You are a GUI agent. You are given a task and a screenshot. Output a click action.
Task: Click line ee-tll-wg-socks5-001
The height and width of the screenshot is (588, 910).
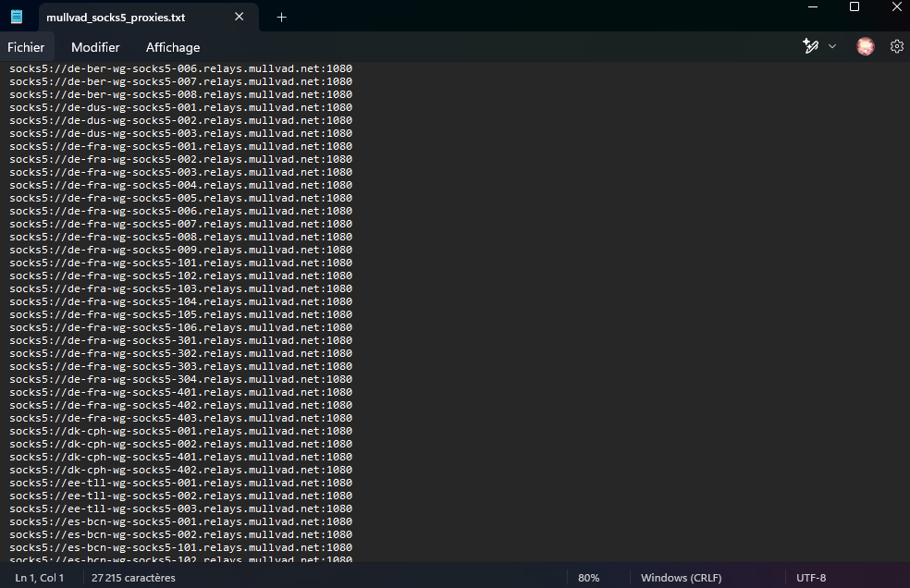tap(180, 483)
